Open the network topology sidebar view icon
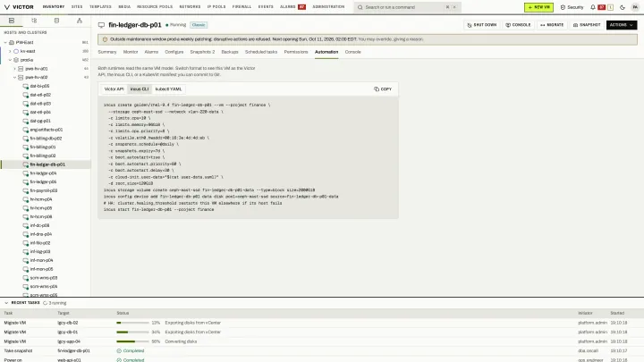Image resolution: width=644 pixels, height=362 pixels. point(80,21)
